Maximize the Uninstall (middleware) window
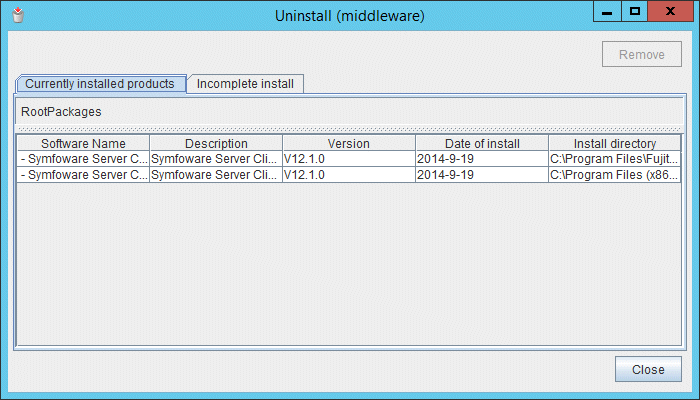Image resolution: width=700 pixels, height=400 pixels. tap(635, 11)
